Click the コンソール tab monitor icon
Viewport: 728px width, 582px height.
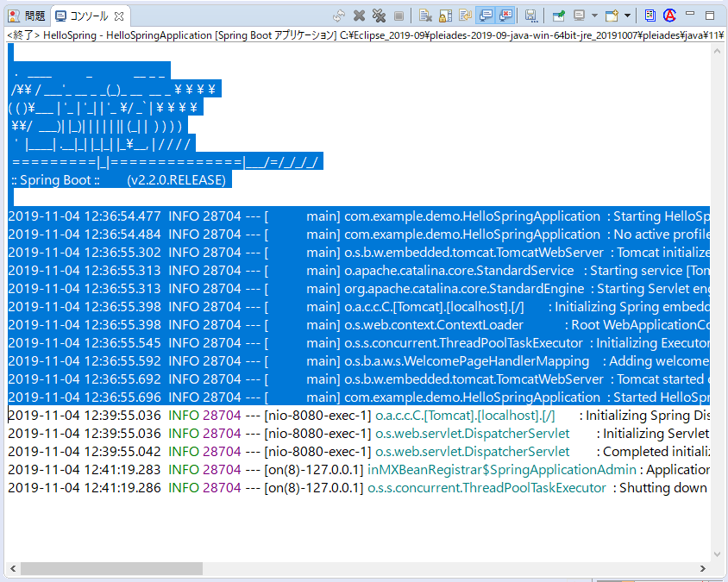tap(60, 16)
